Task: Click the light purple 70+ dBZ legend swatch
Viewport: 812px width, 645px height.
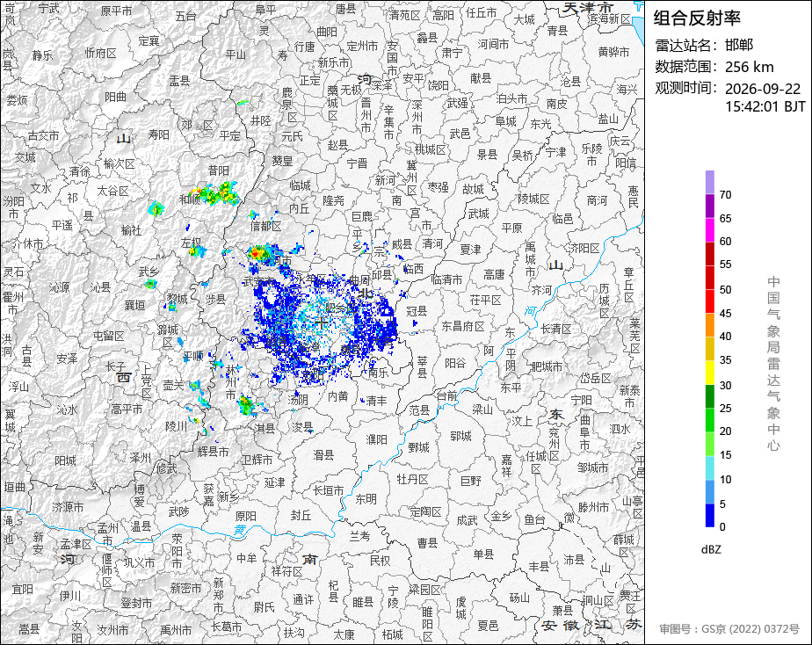Action: pyautogui.click(x=709, y=182)
